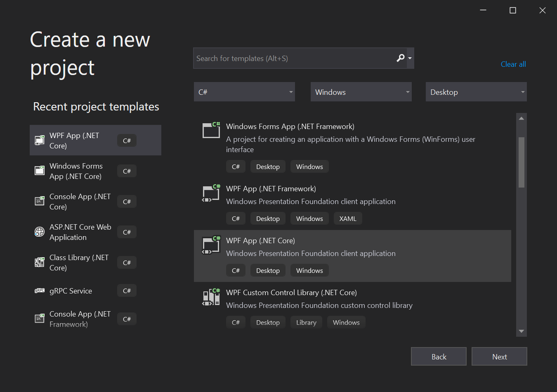Viewport: 557px width, 392px height.
Task: Click the C# badge beside ASP.NET Core Web Application
Action: coord(127,232)
